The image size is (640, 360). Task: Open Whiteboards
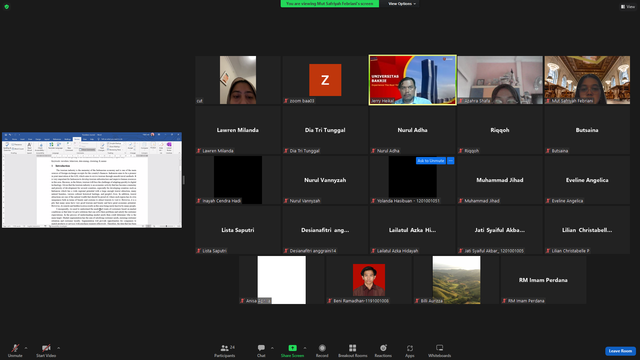pyautogui.click(x=440, y=350)
